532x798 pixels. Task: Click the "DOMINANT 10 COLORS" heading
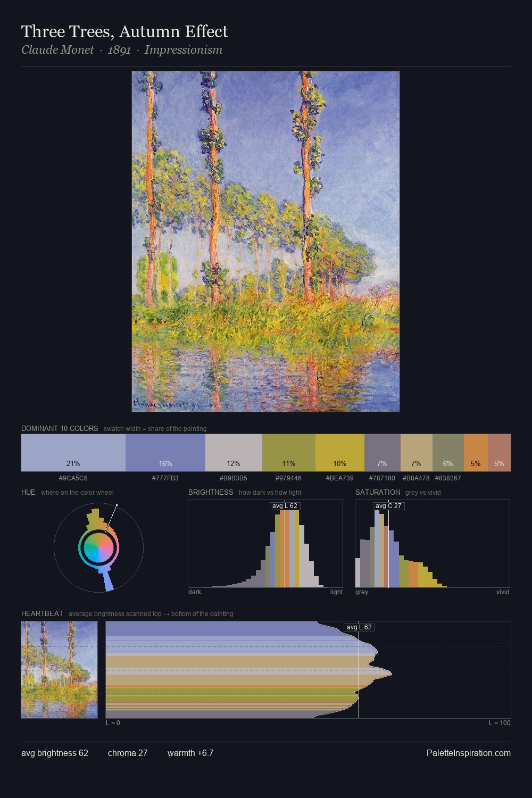[x=60, y=428]
